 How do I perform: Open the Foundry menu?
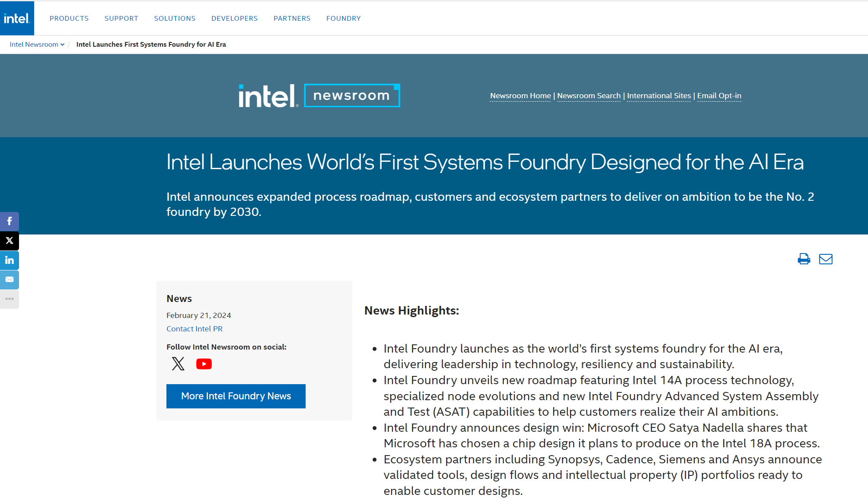[343, 19]
